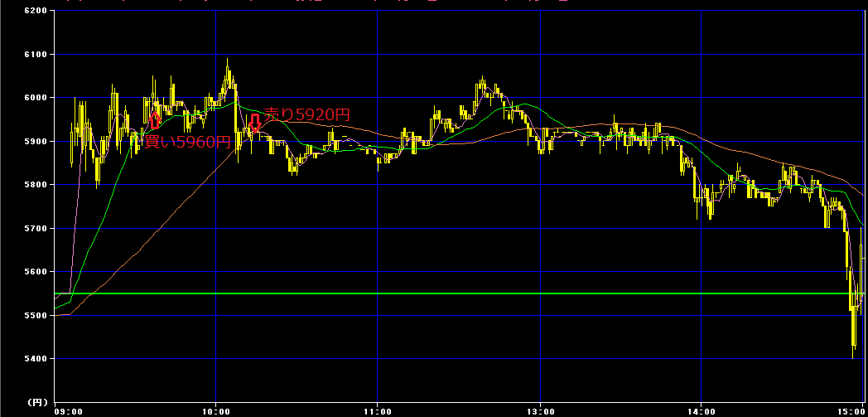Click the 5700 price axis label
868x417 pixels.
(37, 228)
